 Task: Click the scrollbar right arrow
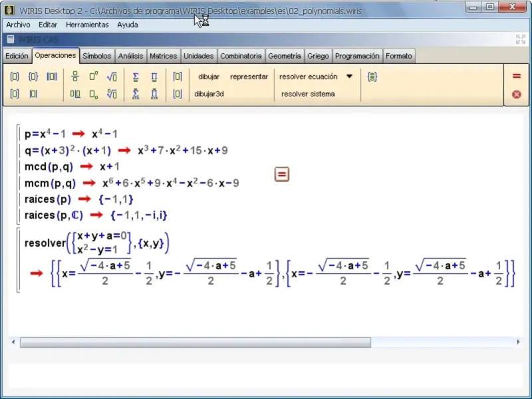click(519, 342)
